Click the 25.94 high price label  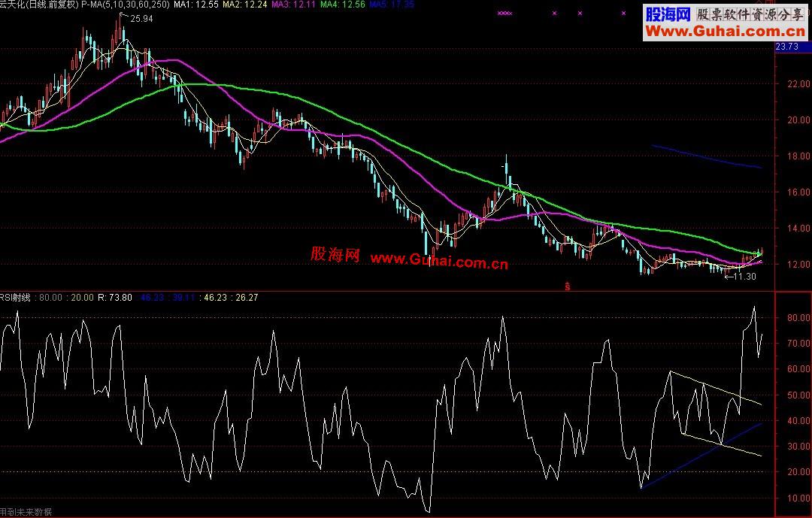tap(141, 19)
